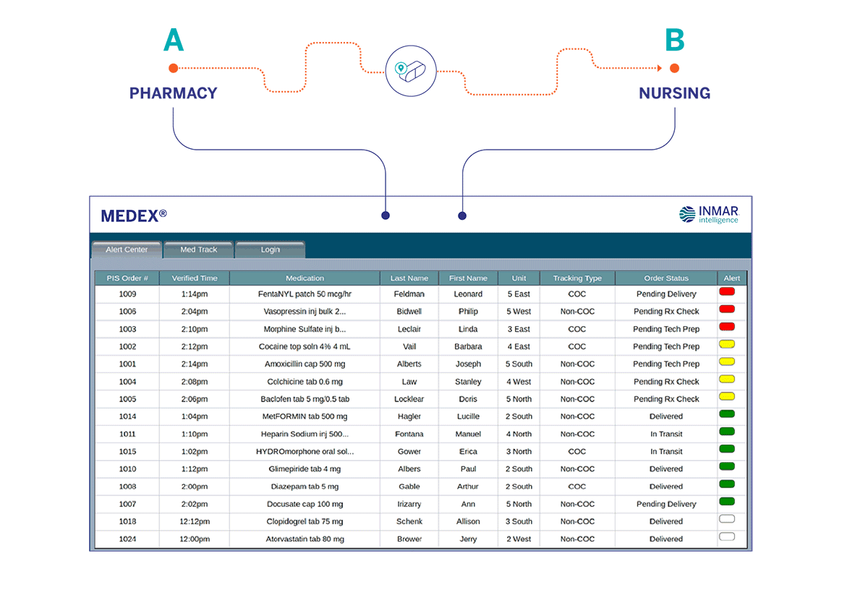Click green alert indicator for order 1008
Screen dimensions: 868x593
pyautogui.click(x=727, y=484)
